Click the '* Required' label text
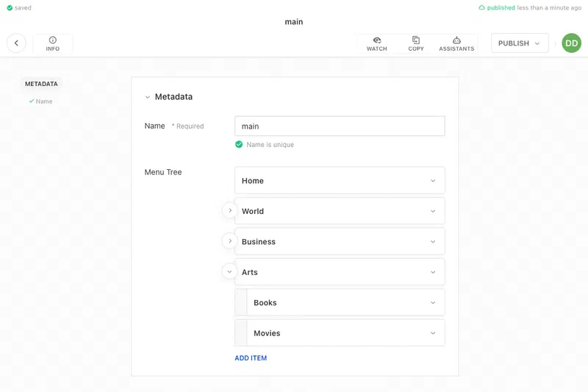 pos(188,126)
